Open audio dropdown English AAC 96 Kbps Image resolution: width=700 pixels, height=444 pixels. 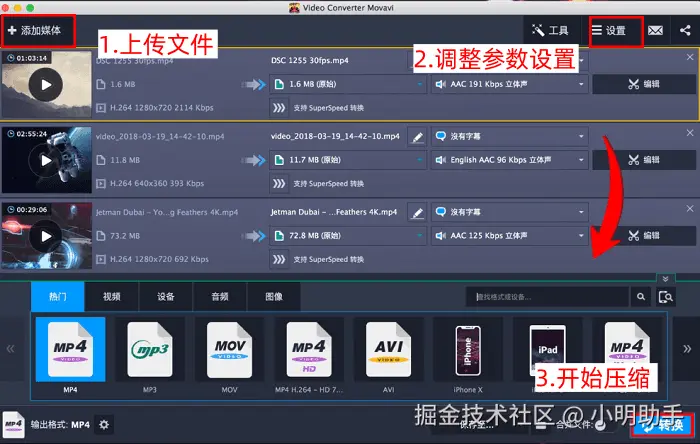tap(509, 160)
